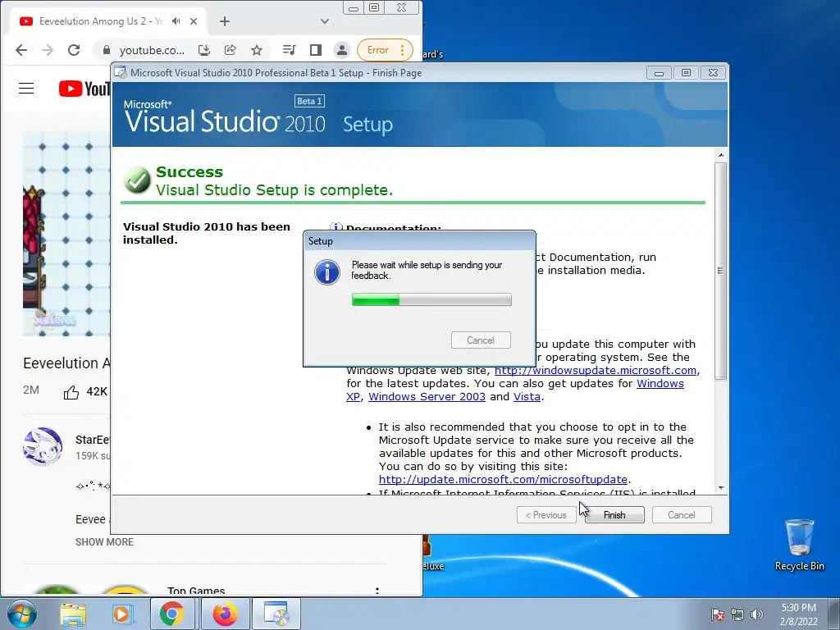Click the info icon in Setup dialog
Image resolution: width=840 pixels, height=630 pixels.
(326, 272)
